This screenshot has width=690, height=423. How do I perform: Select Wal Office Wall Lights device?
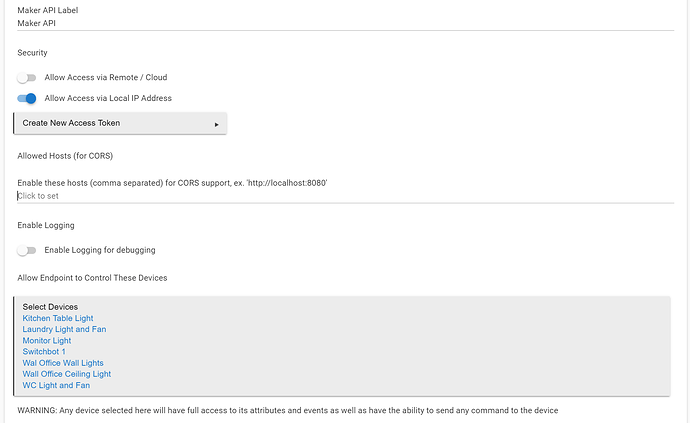(x=63, y=363)
